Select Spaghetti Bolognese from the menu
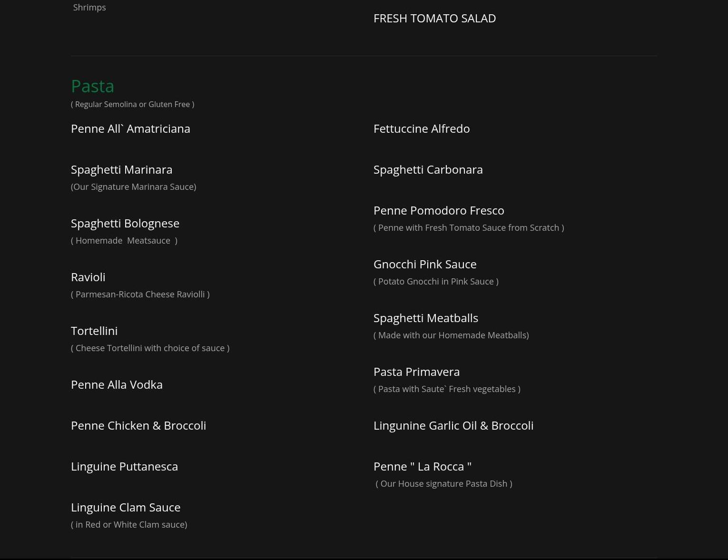The image size is (728, 560). [125, 224]
